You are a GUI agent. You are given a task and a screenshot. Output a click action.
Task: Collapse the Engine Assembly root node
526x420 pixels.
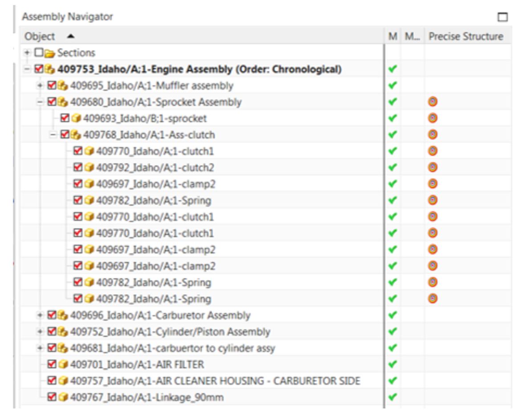[x=27, y=69]
